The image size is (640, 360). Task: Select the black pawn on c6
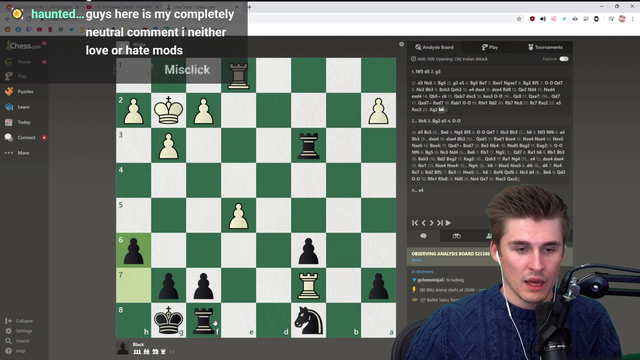[x=308, y=250]
